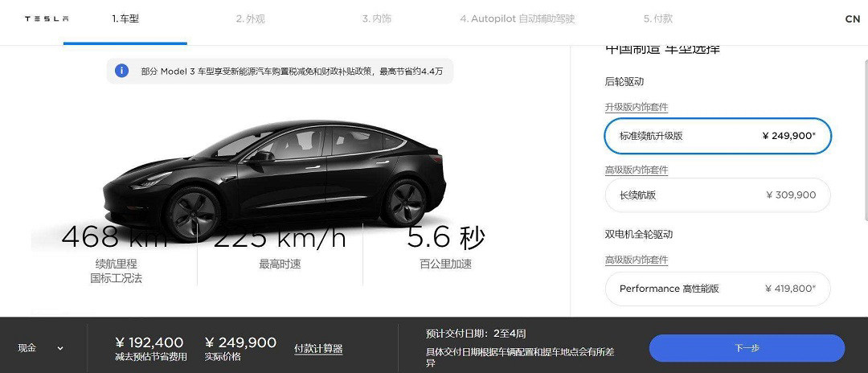Screen dimensions: 868x373
Task: Click 高级版内饰套件 link under 后轮驱动
Action: [636, 170]
